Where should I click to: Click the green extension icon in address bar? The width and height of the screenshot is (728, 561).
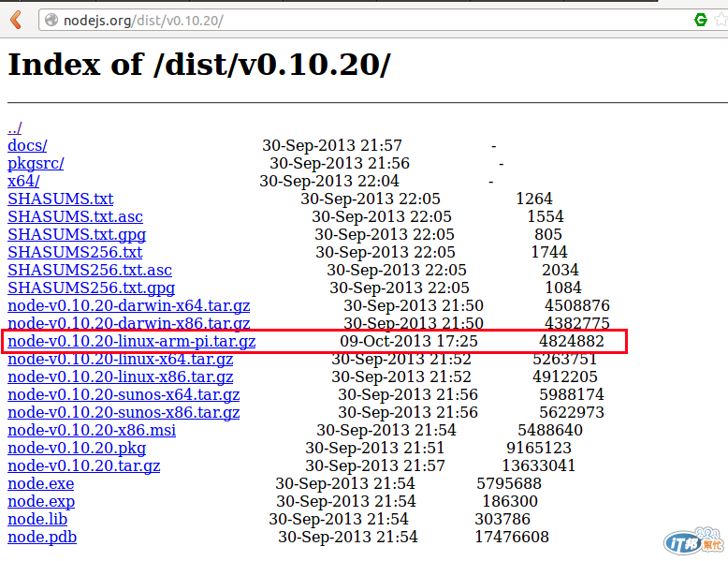(x=701, y=20)
